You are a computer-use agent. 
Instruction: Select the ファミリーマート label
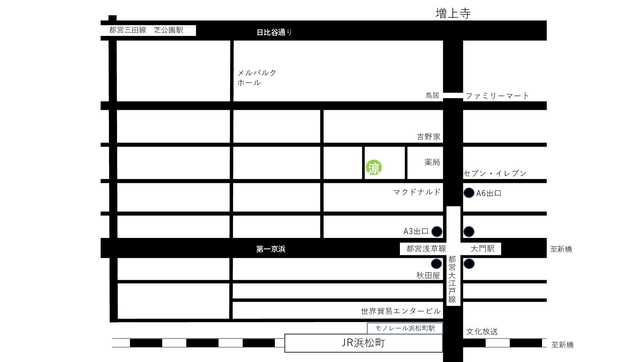click(x=497, y=96)
